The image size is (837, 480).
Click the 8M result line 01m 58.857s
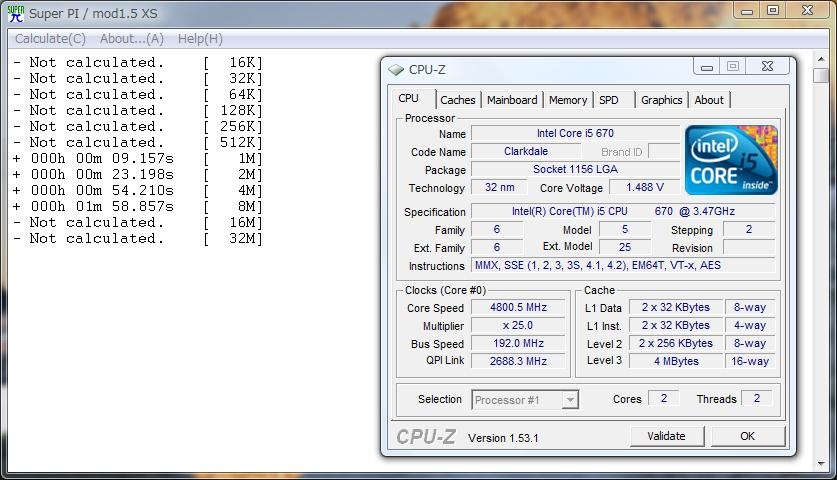(138, 207)
